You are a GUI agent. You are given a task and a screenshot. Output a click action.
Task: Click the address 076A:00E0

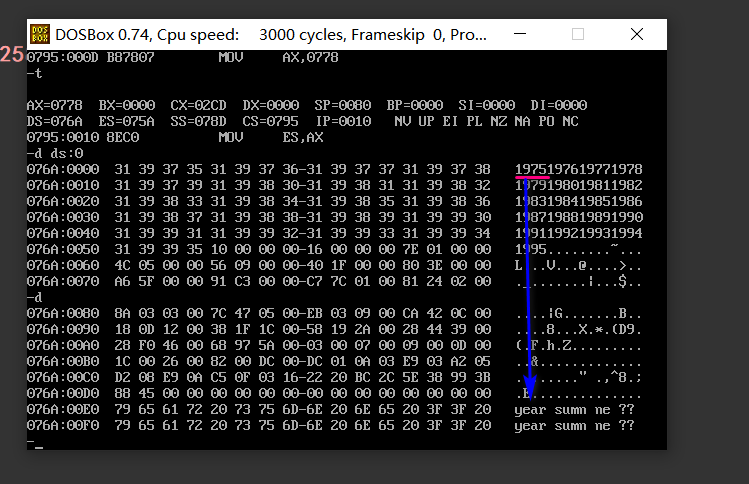coord(63,409)
